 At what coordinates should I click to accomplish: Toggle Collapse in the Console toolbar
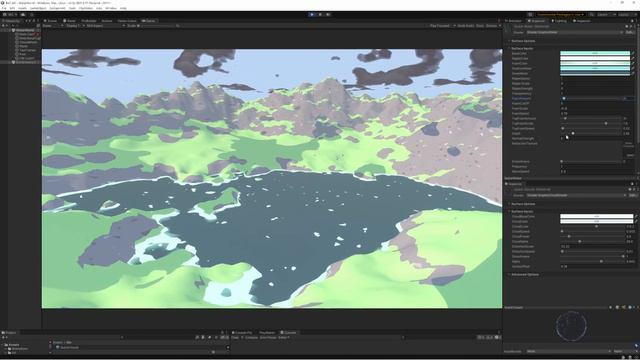(251, 338)
